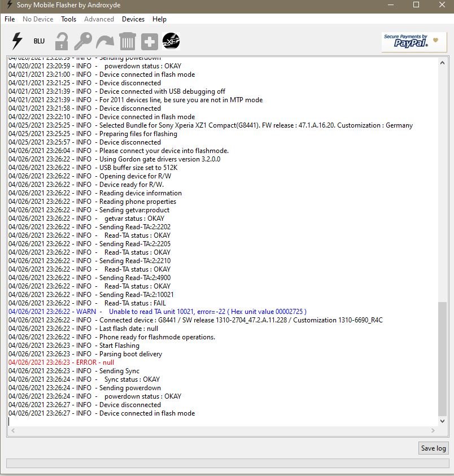Click the red 'ERROR - null' log line

[x=62, y=362]
